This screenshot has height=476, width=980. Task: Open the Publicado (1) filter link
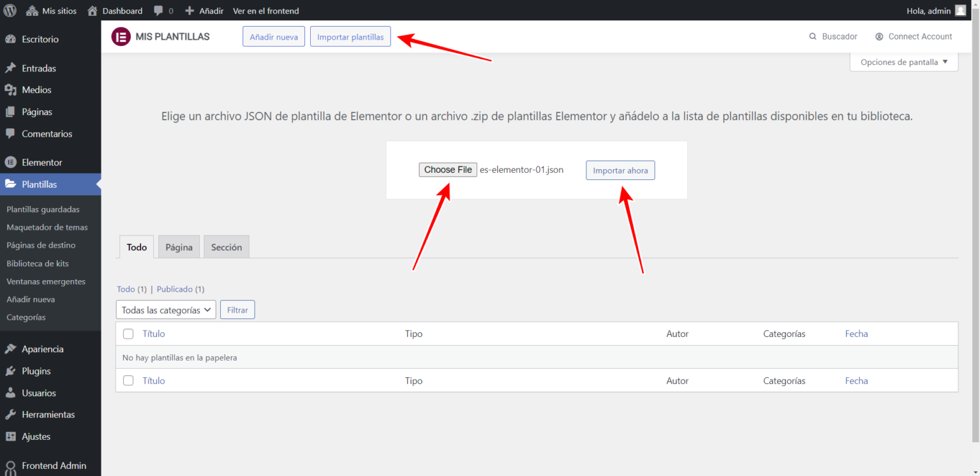coord(179,288)
